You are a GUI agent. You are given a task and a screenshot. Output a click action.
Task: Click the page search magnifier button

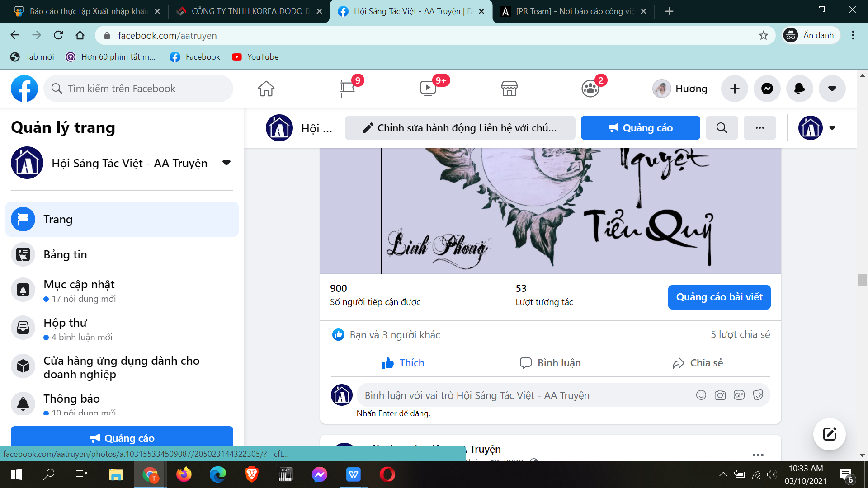coord(722,128)
